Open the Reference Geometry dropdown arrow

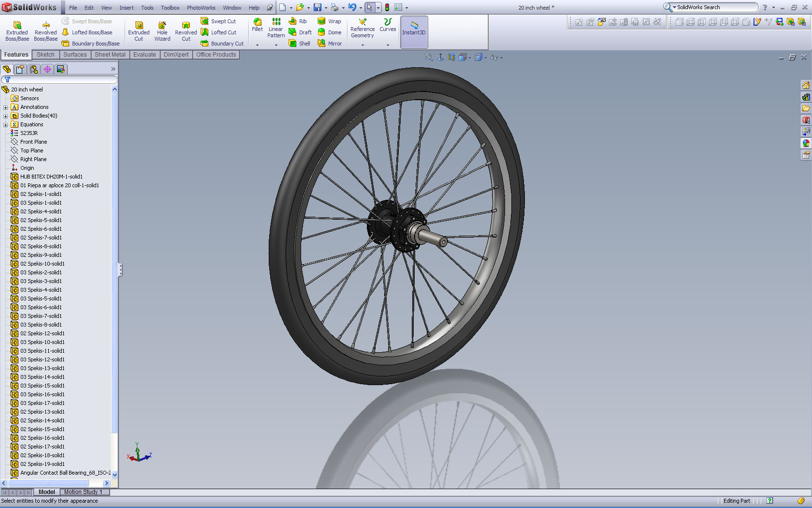(x=362, y=45)
